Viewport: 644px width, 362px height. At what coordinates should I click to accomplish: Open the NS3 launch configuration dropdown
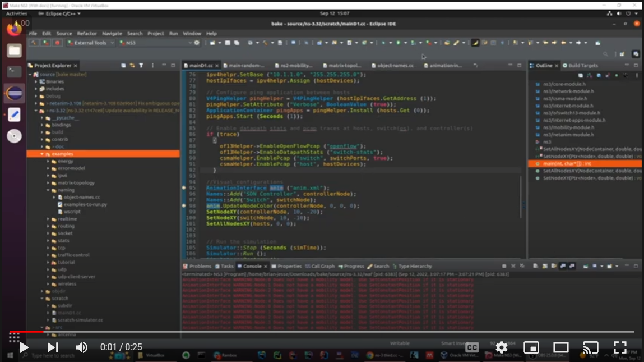tap(155, 43)
